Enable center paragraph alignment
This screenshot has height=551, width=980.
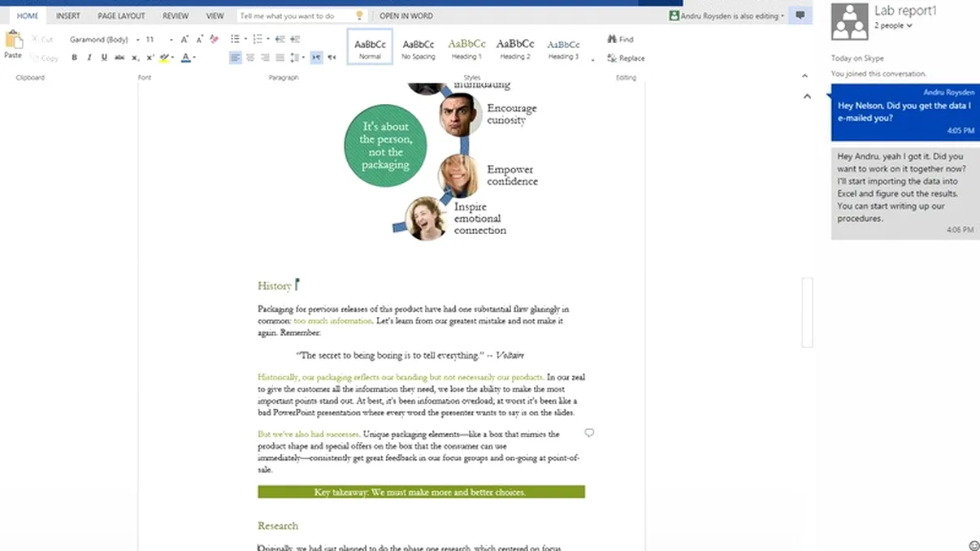point(249,57)
